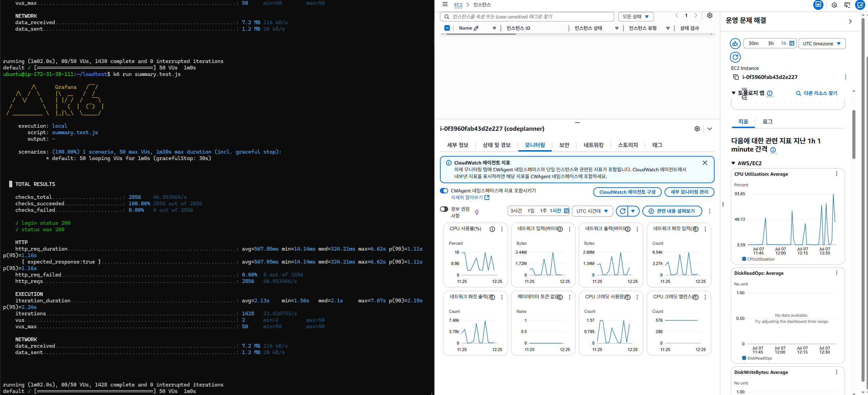
Task: Click the monitoring refresh button
Action: pos(622,211)
